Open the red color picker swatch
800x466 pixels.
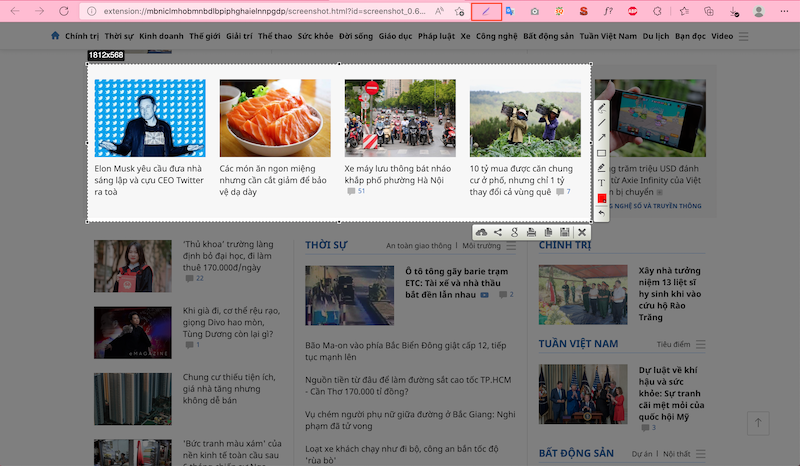[x=602, y=198]
